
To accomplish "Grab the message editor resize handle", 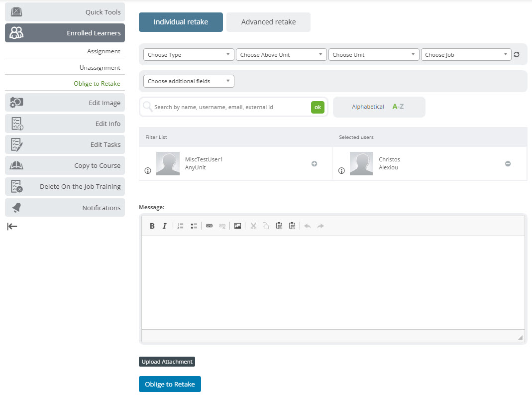I will 521,337.
